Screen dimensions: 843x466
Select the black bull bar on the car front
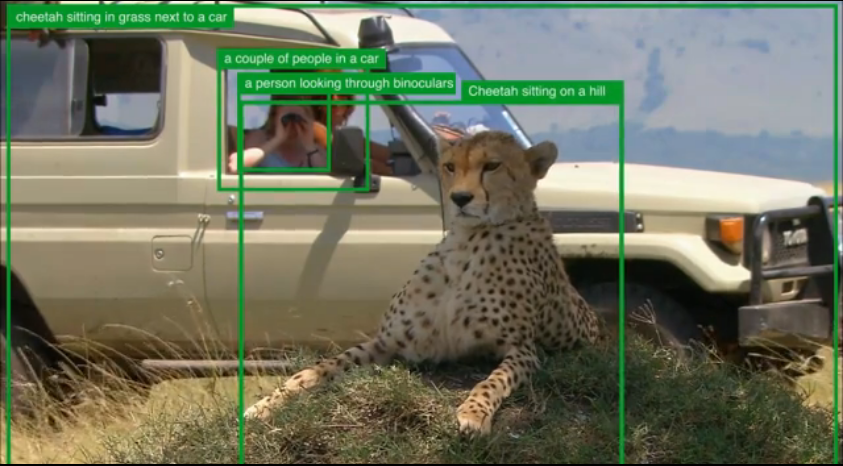[789, 269]
